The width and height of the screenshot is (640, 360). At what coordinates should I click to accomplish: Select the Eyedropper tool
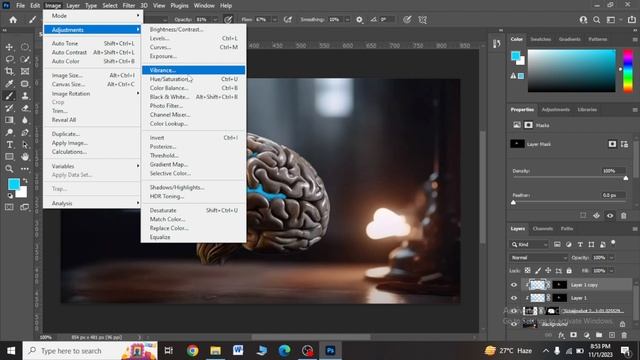[9, 84]
